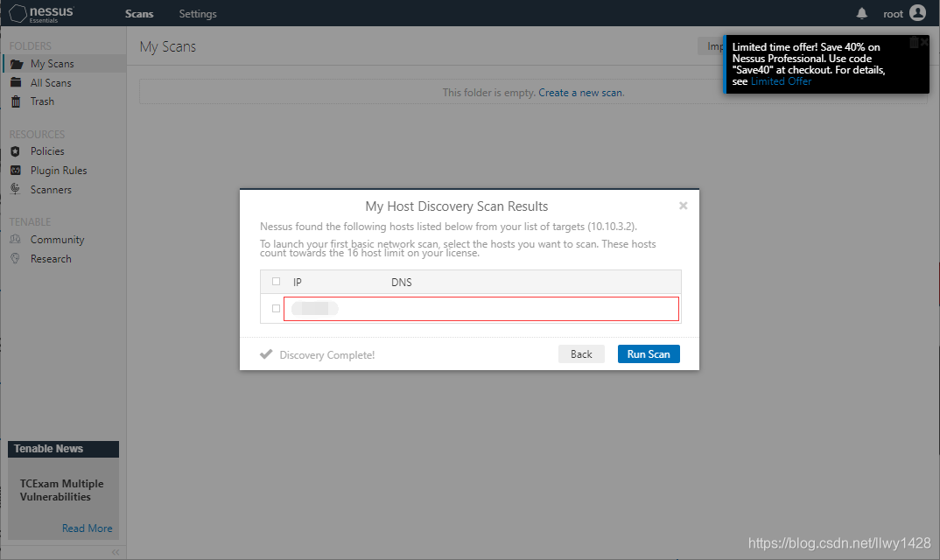Visit the Tenable Community page

click(x=58, y=239)
